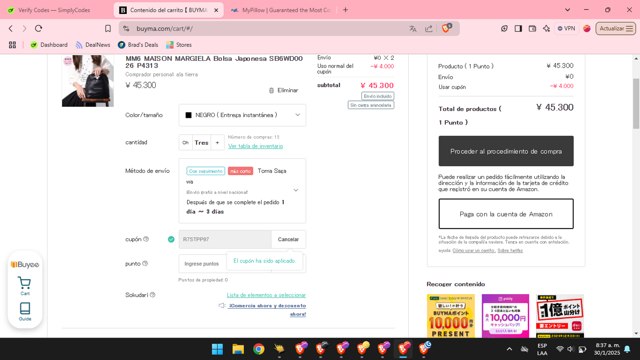Screen dimensions: 640x360
Task: Reload the page with the refresh icon
Action: 38,29
